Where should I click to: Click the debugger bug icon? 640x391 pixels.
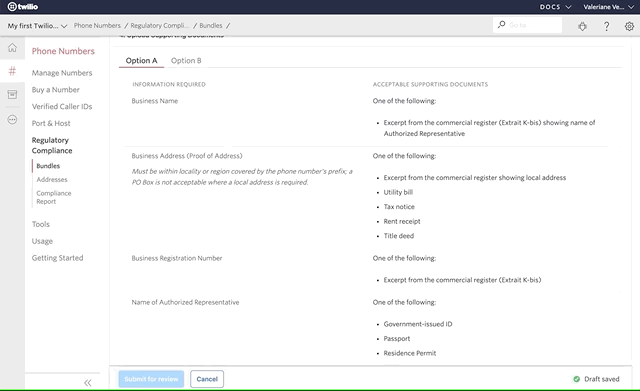click(582, 27)
